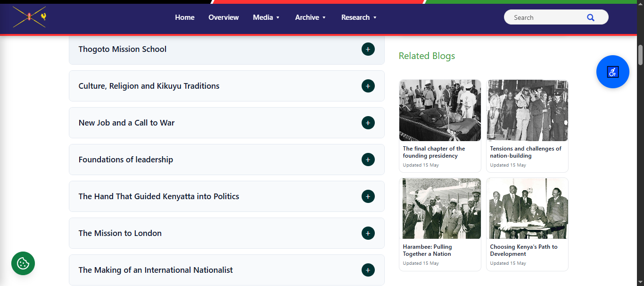Click the page vertical scrollbar thumb

(x=640, y=55)
